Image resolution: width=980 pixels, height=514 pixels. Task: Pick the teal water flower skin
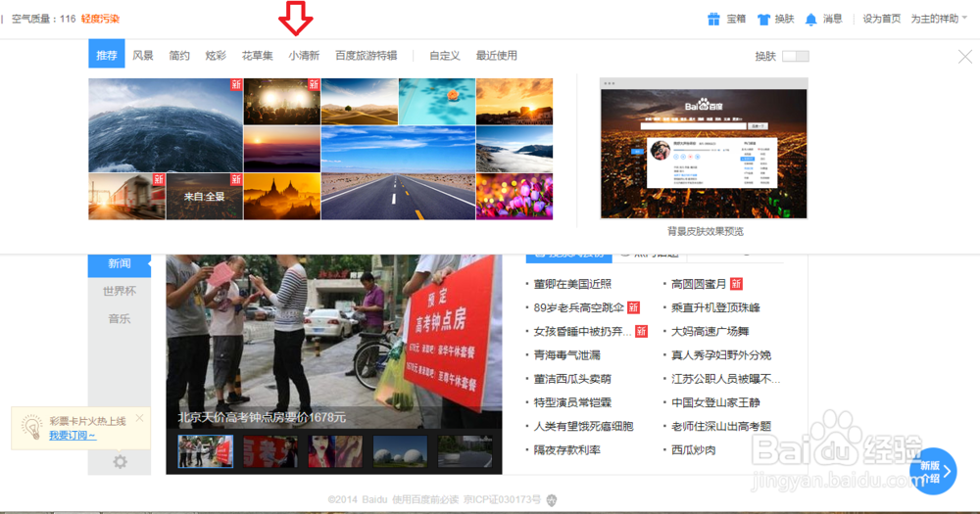point(437,101)
